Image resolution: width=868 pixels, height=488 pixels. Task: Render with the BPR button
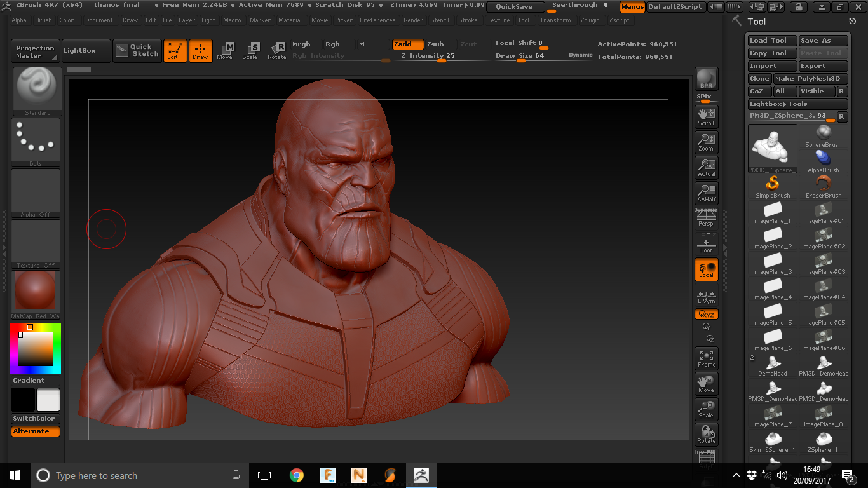[x=706, y=79]
